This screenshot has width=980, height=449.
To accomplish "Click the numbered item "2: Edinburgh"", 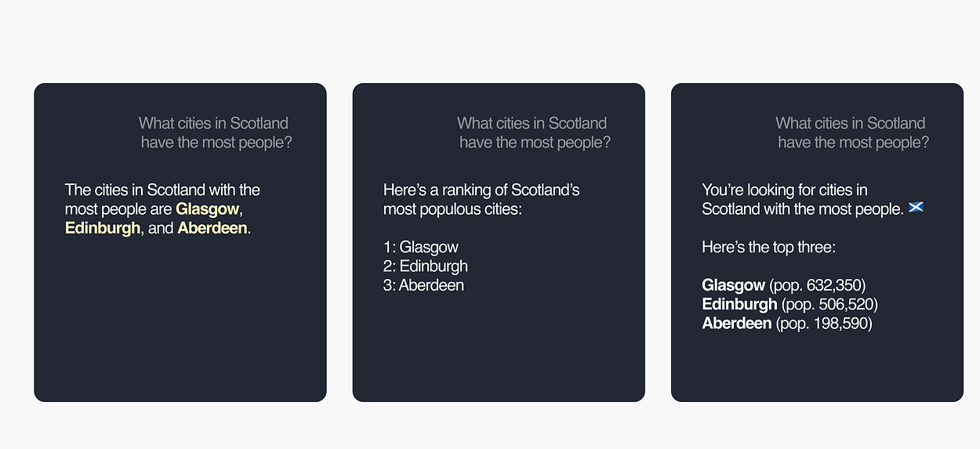I will coord(426,266).
